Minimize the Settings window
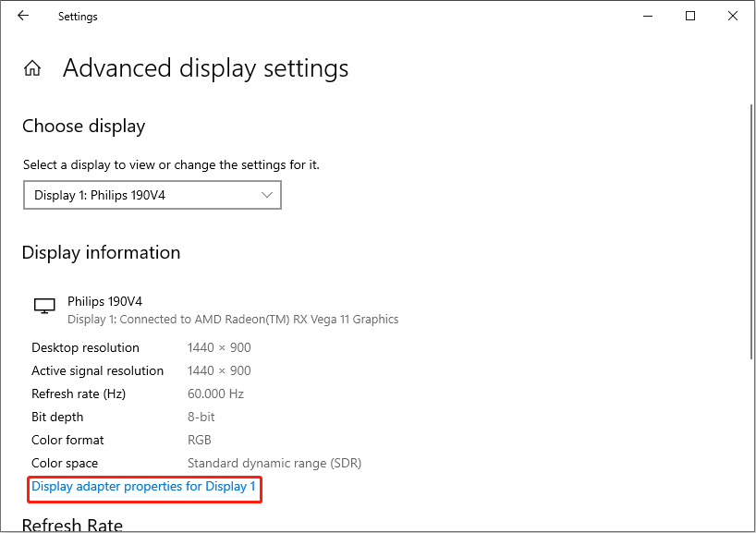This screenshot has width=756, height=533. 648,16
